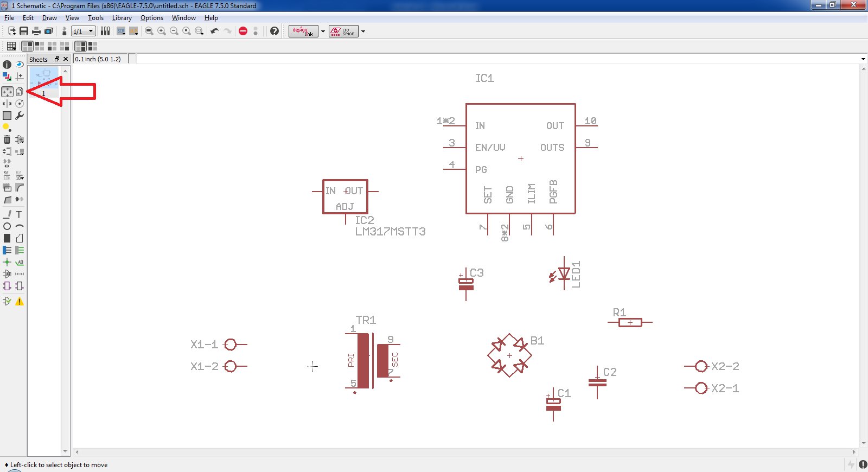
Task: Click the Use library (books) icon
Action: coord(105,31)
